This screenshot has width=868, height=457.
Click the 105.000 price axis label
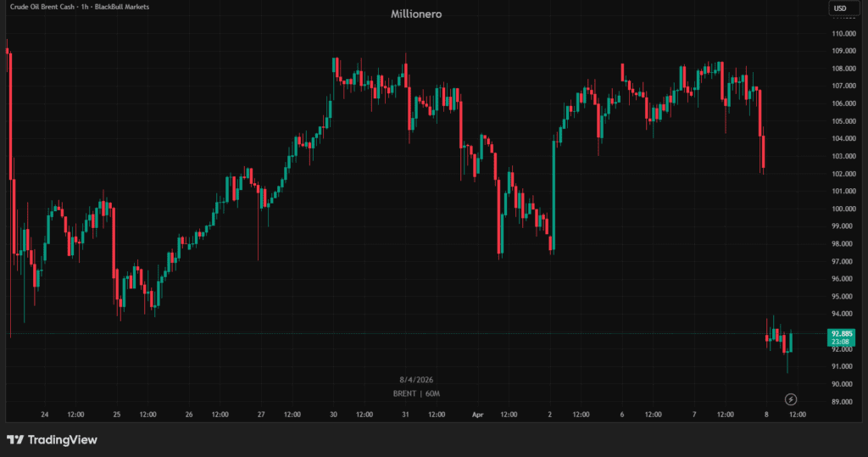click(843, 121)
